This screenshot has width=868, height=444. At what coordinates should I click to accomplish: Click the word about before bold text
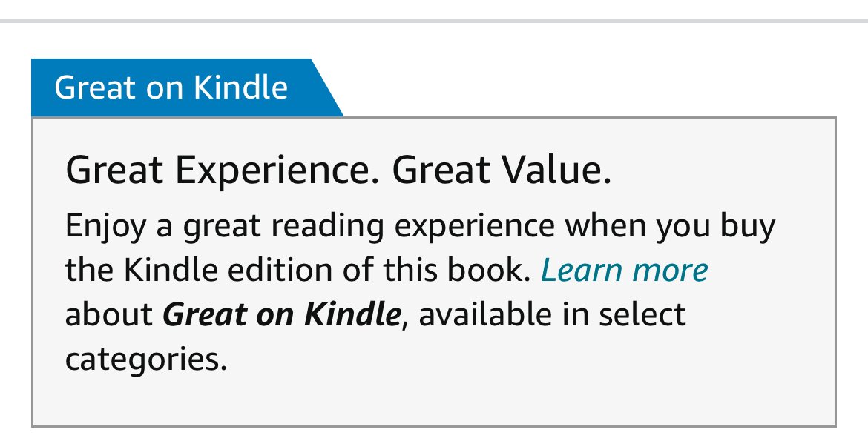tap(109, 314)
